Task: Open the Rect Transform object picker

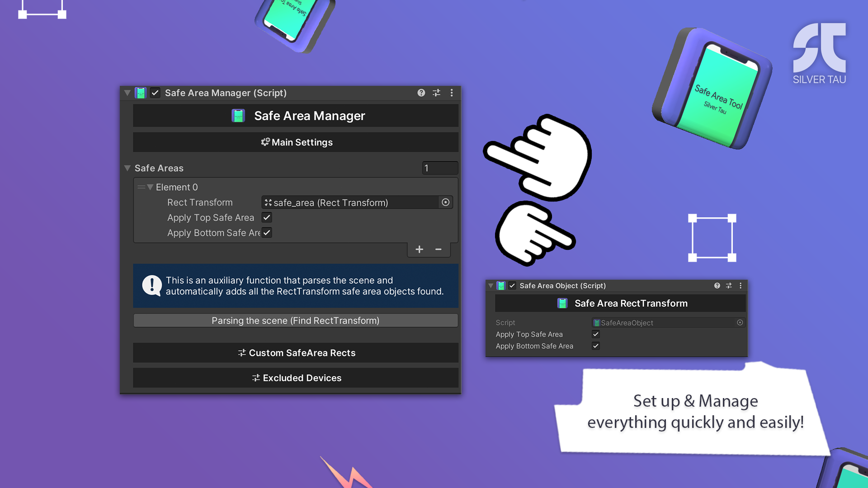Action: [446, 202]
